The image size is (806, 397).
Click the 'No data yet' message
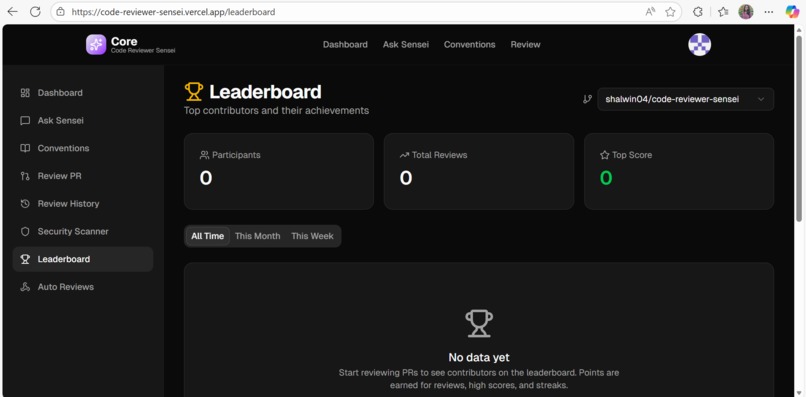coord(479,357)
